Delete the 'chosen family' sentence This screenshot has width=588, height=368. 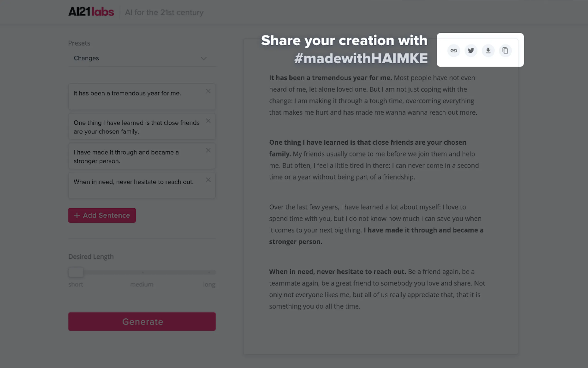[x=208, y=121]
